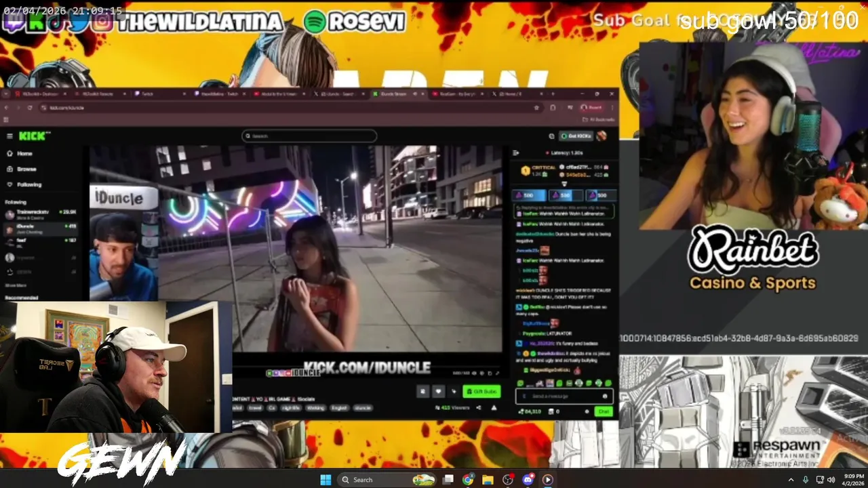Screen dimensions: 868x488
Task: Click browser back arrow
Action: click(x=6, y=108)
